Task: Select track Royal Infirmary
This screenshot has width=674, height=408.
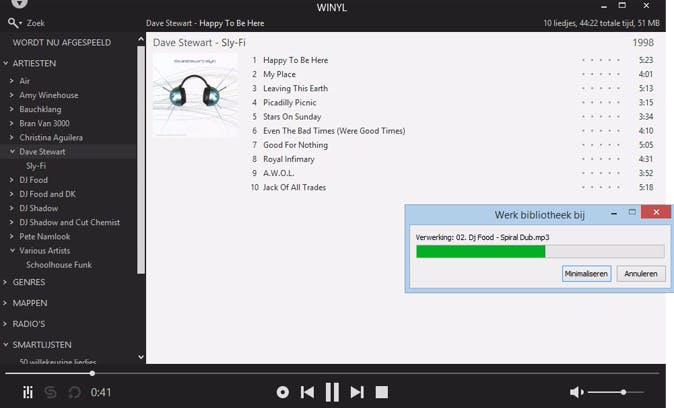Action: pos(288,159)
